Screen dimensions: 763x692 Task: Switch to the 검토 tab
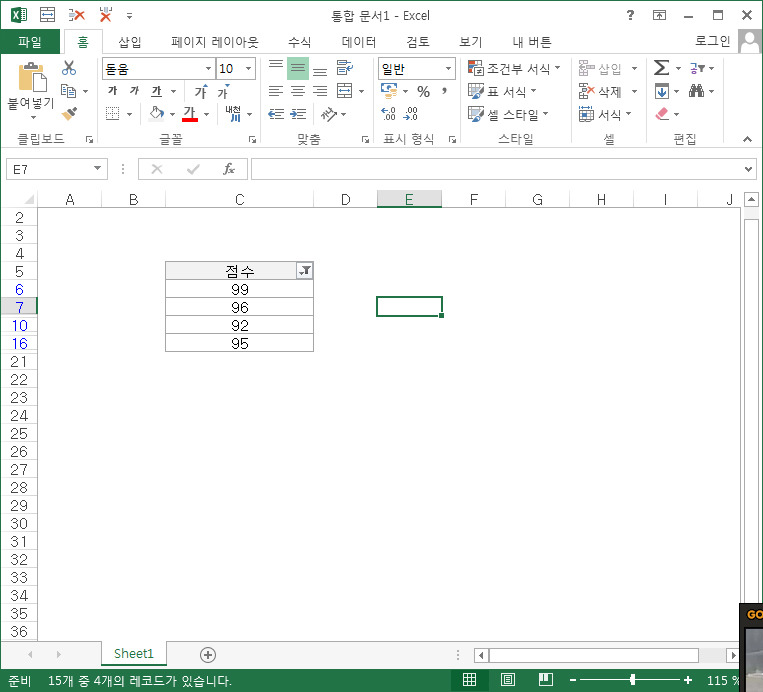tap(418, 42)
